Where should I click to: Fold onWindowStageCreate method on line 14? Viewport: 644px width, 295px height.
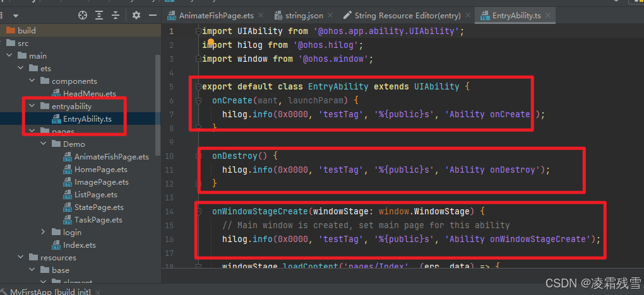198,211
